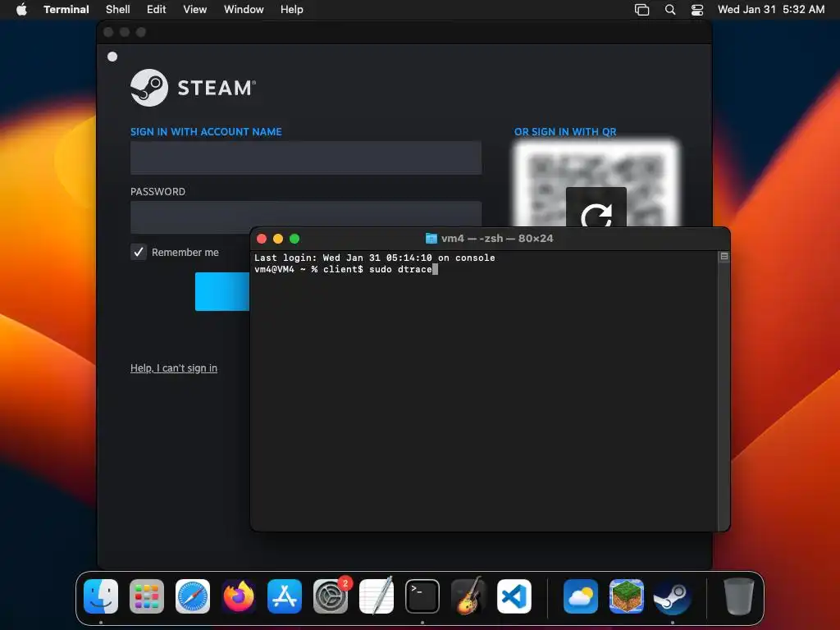This screenshot has height=630, width=840.
Task: Click the "sudo dtrace" command text
Action: [400, 269]
